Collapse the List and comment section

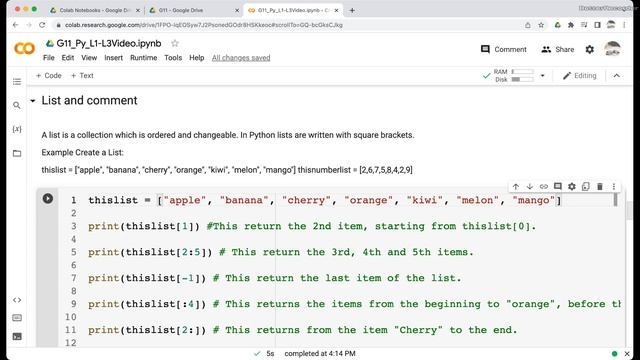pos(33,100)
